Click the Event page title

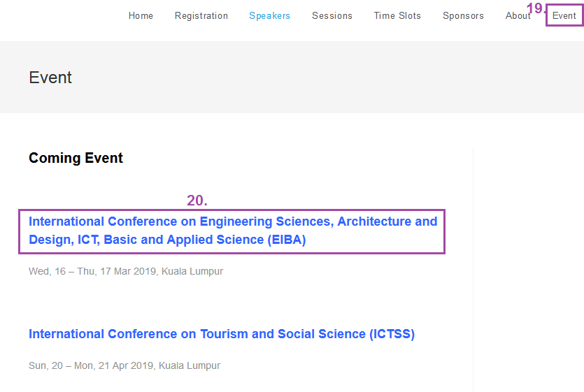[50, 78]
